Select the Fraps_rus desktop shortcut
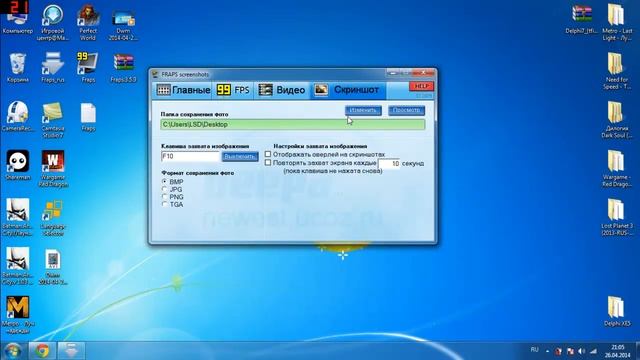640x360 pixels. click(53, 68)
